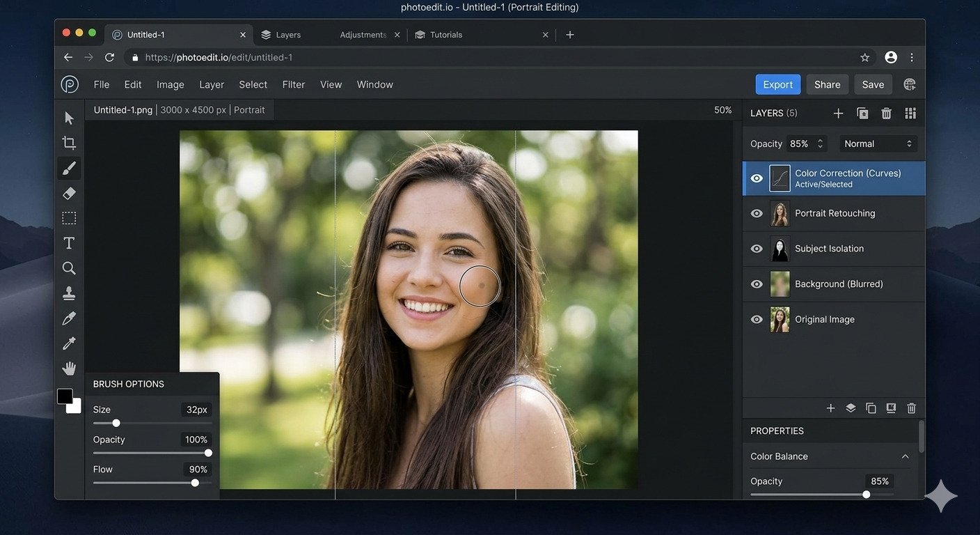
Task: Add new layer via LAYERS header plus
Action: 838,114
